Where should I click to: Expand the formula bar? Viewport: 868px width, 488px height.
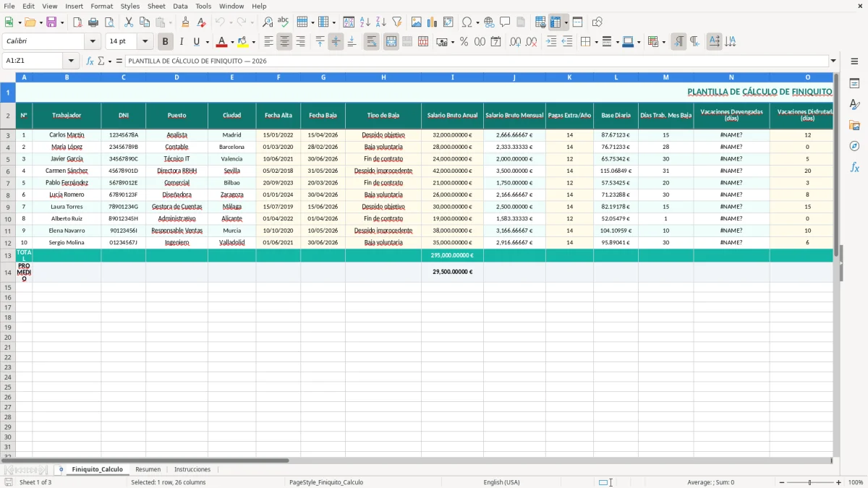(833, 61)
